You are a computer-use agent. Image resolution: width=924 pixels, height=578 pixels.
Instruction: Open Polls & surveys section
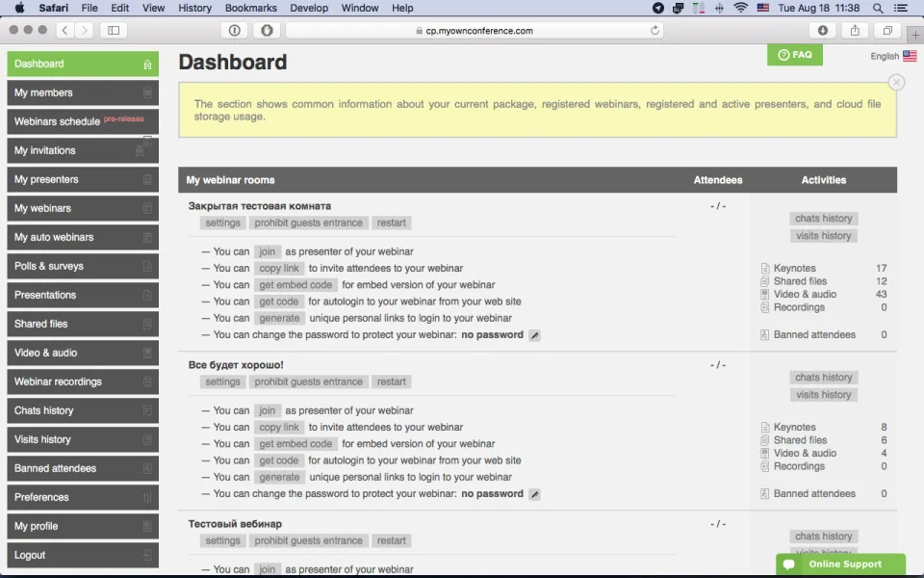pos(83,266)
